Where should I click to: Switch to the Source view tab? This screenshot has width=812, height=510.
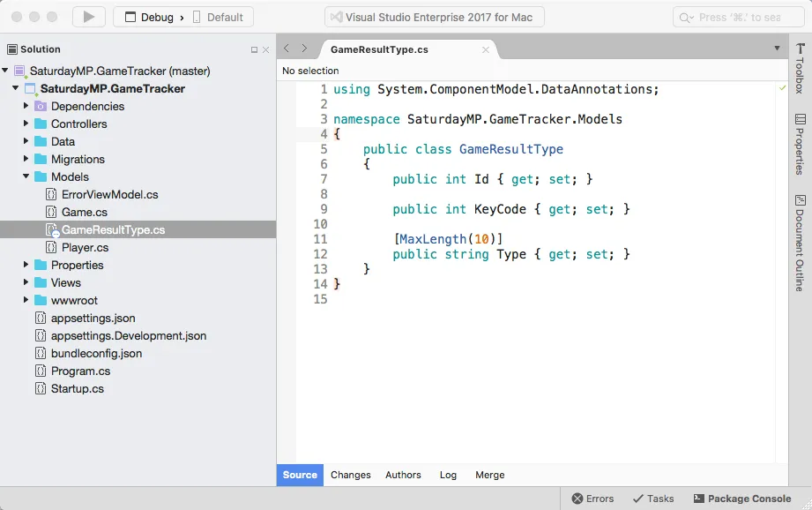300,475
